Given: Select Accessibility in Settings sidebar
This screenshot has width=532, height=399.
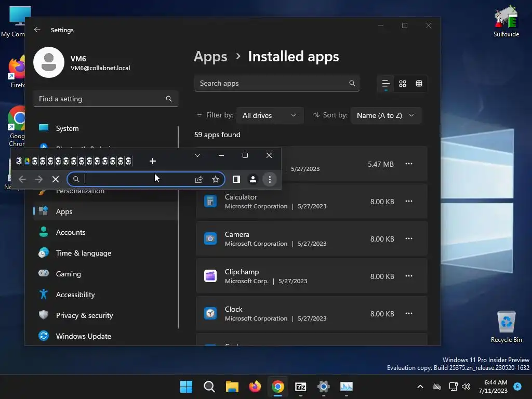Looking at the screenshot, I should [x=105, y=295].
